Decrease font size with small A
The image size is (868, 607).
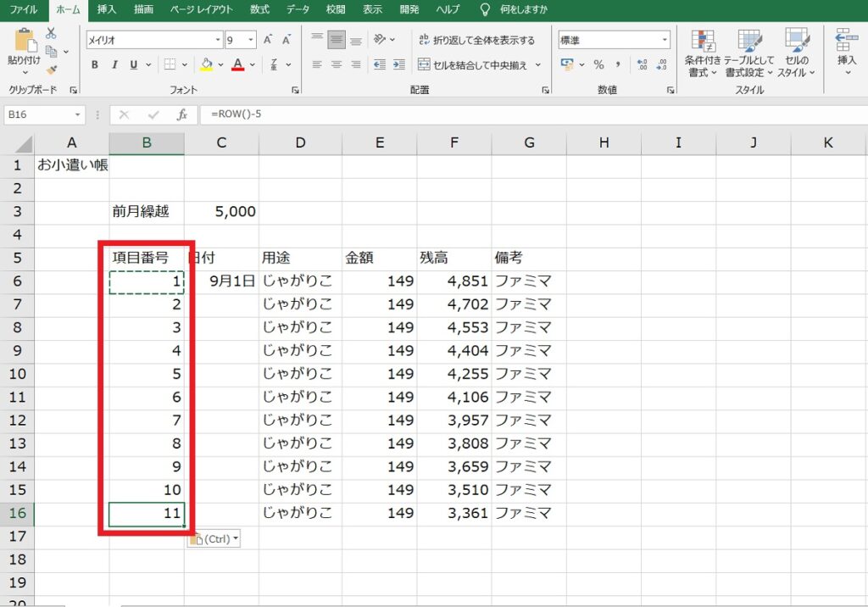click(287, 40)
